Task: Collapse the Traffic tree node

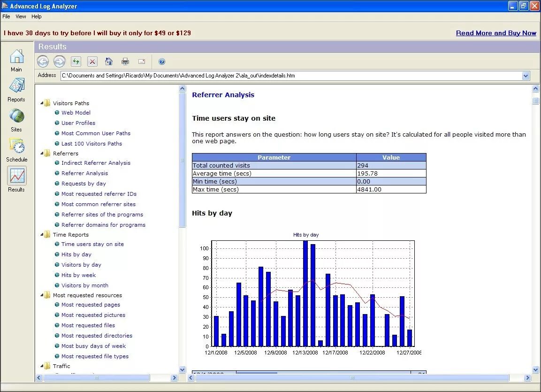Action: point(42,366)
